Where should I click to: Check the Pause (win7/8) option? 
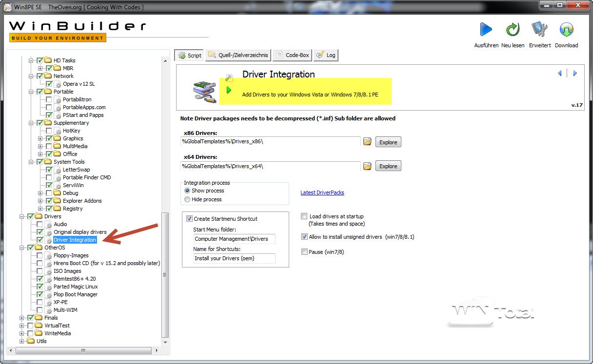[304, 252]
